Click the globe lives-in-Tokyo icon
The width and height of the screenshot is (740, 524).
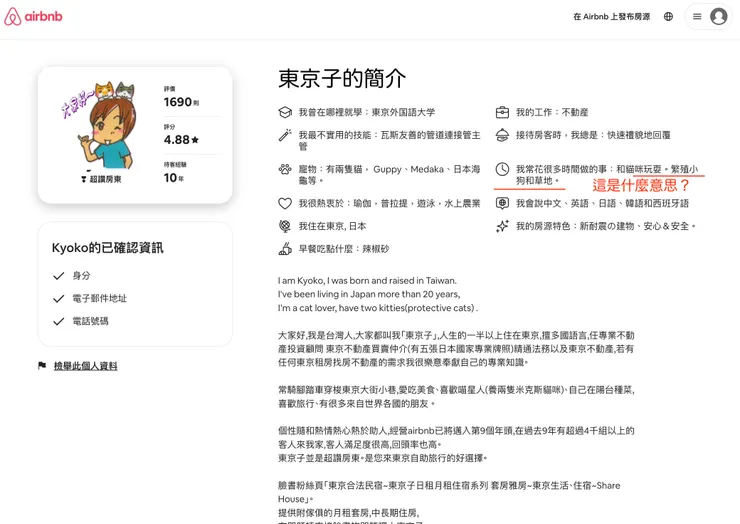click(285, 226)
